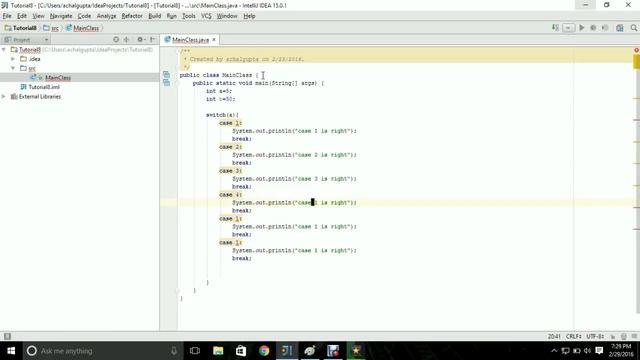The height and width of the screenshot is (360, 640).
Task: Select the .idea folder row
Action: click(80, 59)
